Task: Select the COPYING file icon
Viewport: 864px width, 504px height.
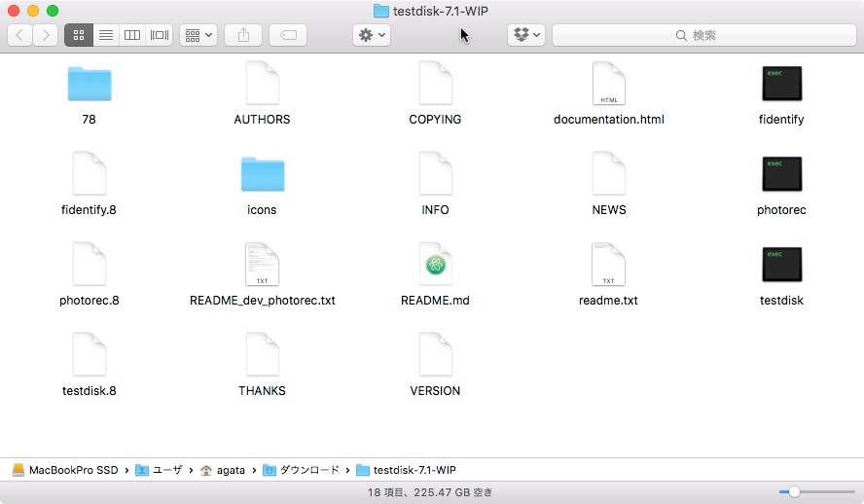Action: point(435,83)
